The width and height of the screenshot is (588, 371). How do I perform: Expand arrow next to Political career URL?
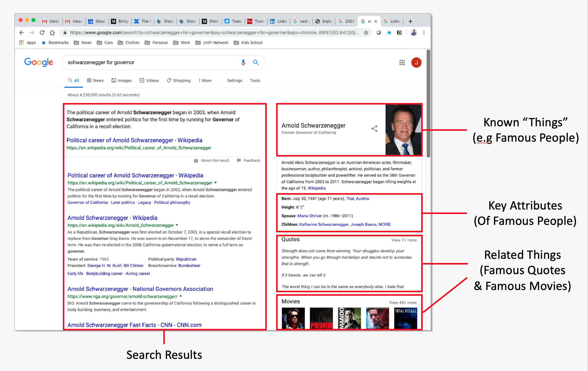click(216, 183)
